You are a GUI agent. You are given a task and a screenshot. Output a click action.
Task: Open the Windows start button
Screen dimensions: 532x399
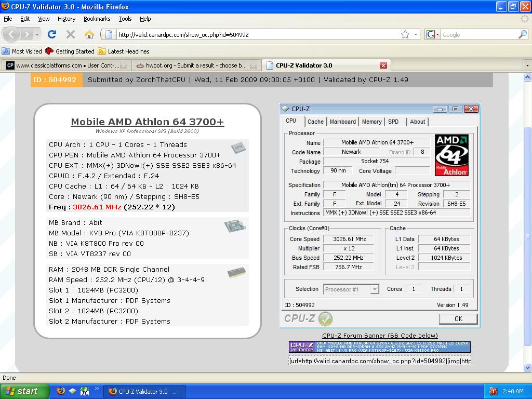point(24,391)
